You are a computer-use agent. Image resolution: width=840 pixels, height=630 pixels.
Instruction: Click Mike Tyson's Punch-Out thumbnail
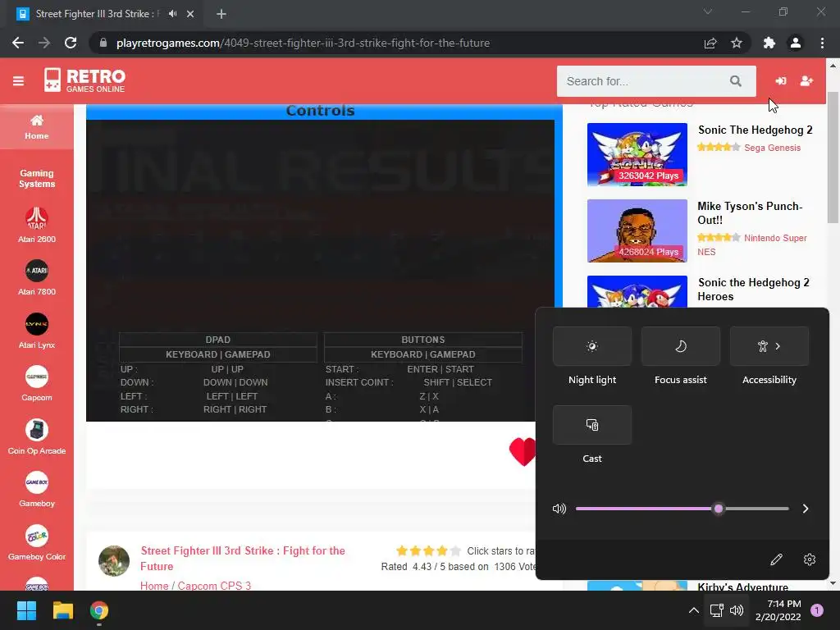pos(637,231)
